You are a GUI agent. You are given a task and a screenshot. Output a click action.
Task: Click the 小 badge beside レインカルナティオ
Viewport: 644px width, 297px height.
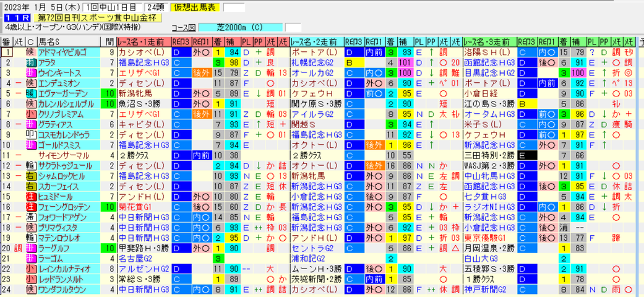pyautogui.click(x=31, y=269)
